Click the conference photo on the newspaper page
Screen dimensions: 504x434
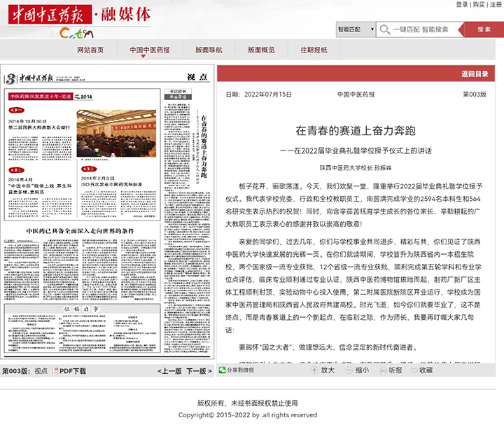coord(116,133)
